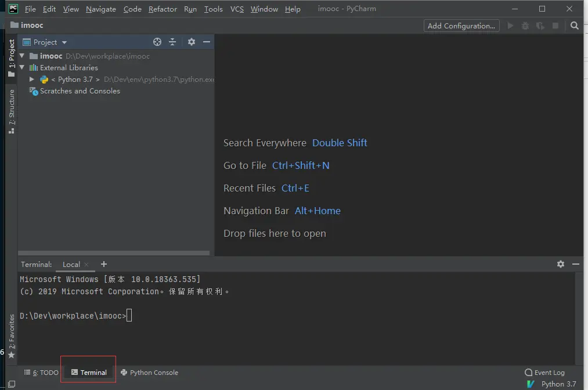The height and width of the screenshot is (390, 588).
Task: Close the Local terminal tab
Action: tap(86, 265)
